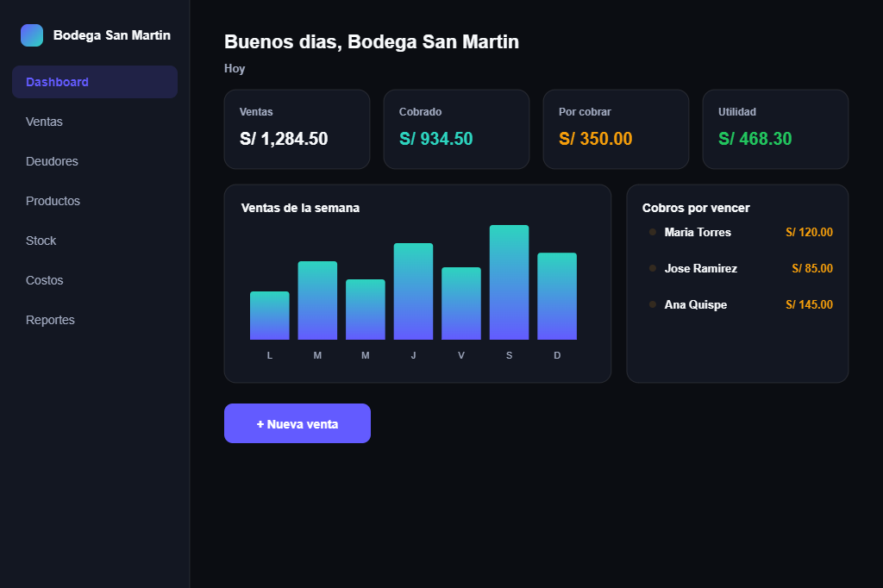Click the Ventas de la semana heading
883x588 pixels.
(x=300, y=208)
